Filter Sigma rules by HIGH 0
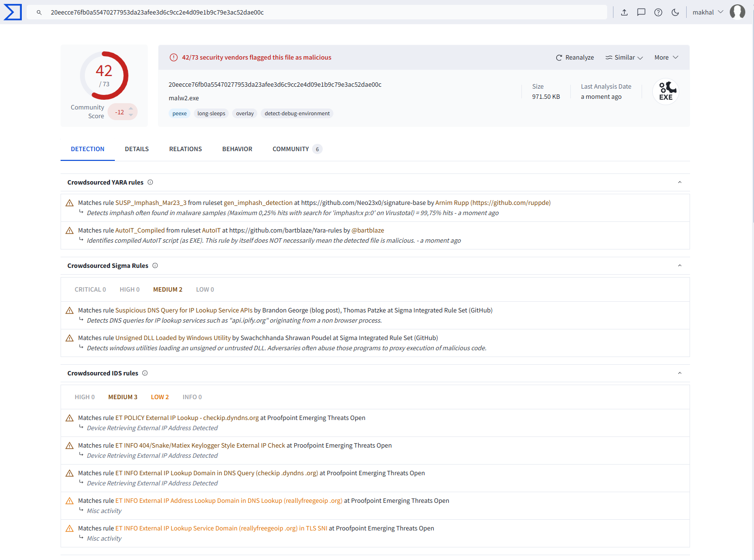This screenshot has height=560, width=754. [x=129, y=290]
